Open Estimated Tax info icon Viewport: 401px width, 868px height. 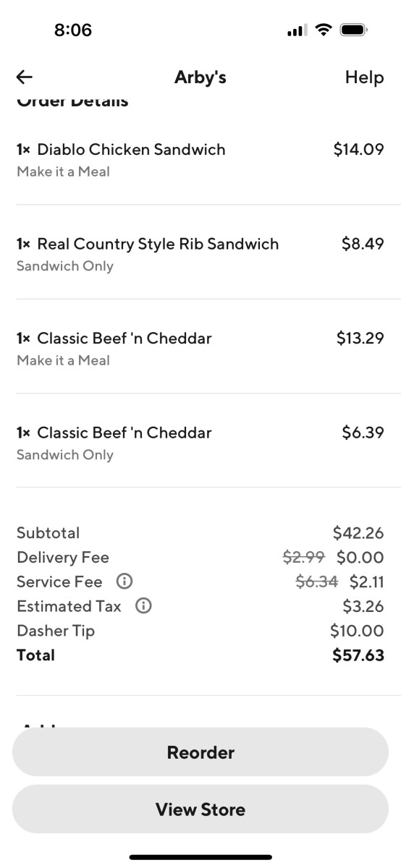143,606
